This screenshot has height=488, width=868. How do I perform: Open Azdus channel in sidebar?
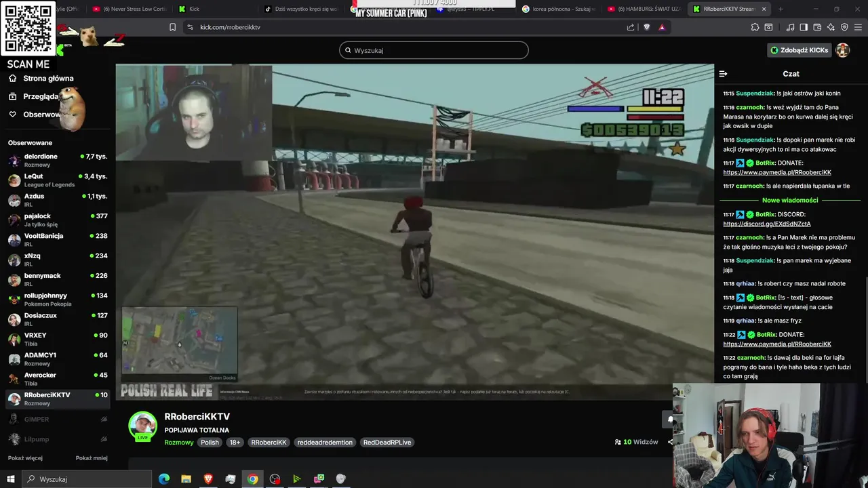58,200
